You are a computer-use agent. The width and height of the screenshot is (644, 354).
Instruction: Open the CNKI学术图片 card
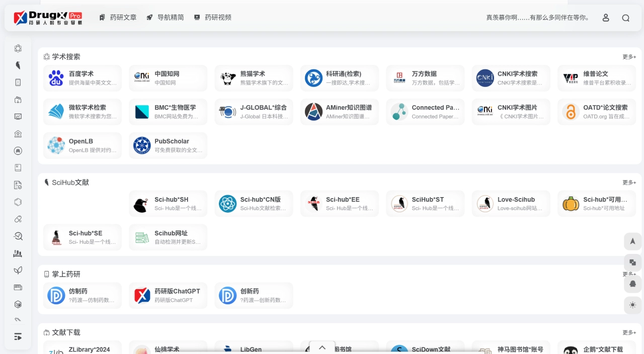tap(511, 112)
